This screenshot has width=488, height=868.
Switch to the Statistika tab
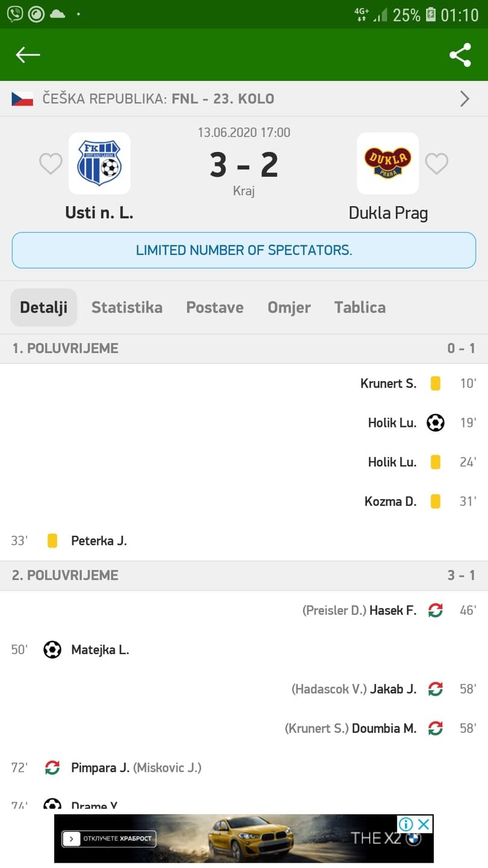click(127, 307)
